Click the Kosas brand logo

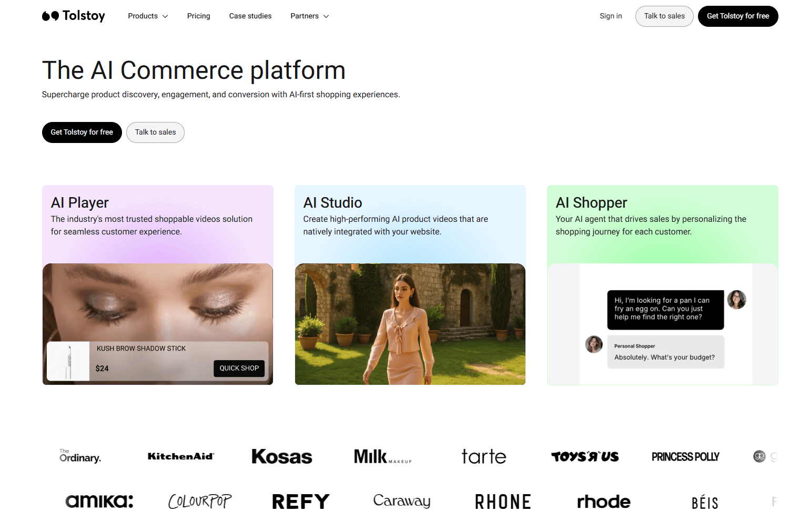click(x=281, y=456)
